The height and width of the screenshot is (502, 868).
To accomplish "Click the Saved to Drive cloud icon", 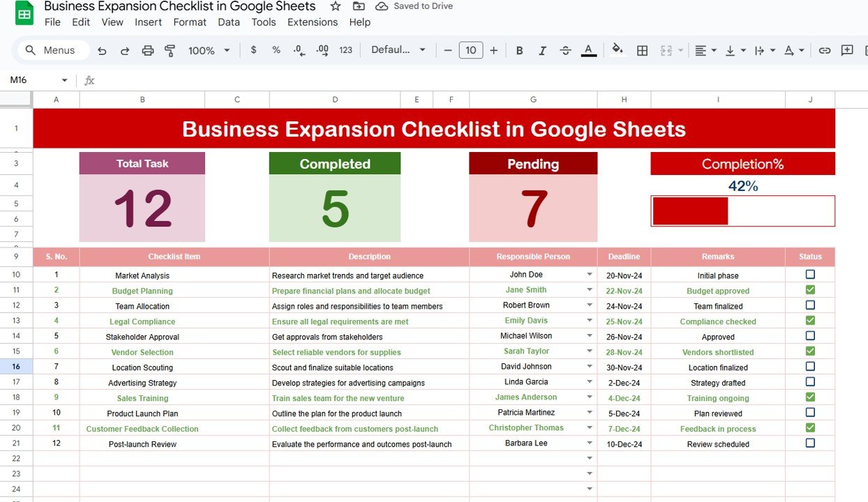I will (x=382, y=6).
